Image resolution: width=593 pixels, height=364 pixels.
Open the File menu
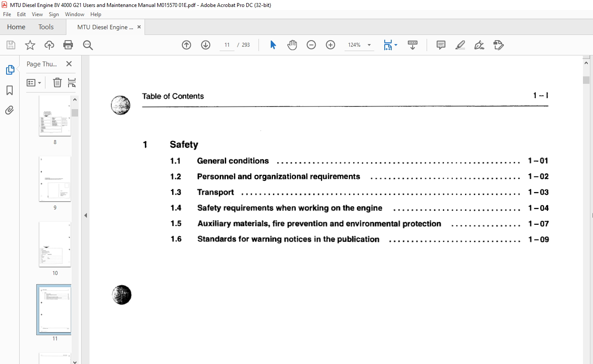click(7, 14)
